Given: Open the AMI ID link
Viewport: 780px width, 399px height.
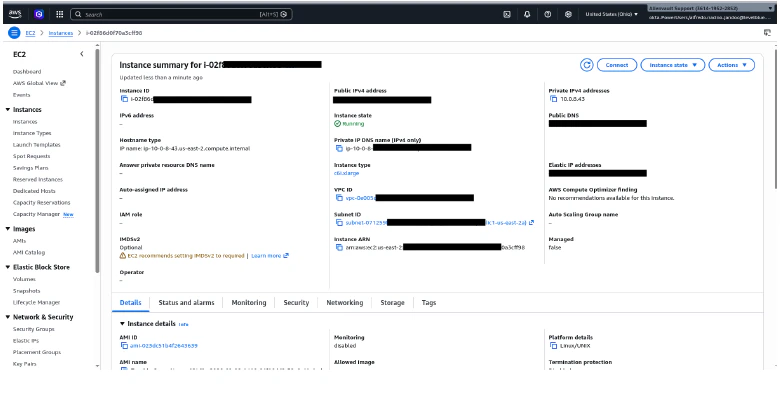Looking at the screenshot, I should 164,346.
